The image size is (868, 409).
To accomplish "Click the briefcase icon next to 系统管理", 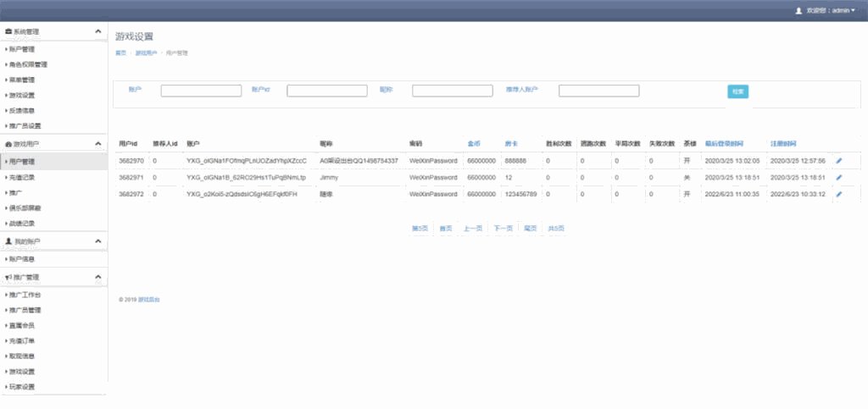I will point(8,32).
